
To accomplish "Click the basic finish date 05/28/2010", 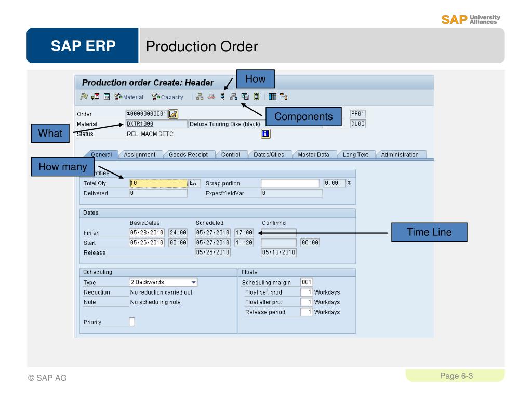I will click(147, 233).
